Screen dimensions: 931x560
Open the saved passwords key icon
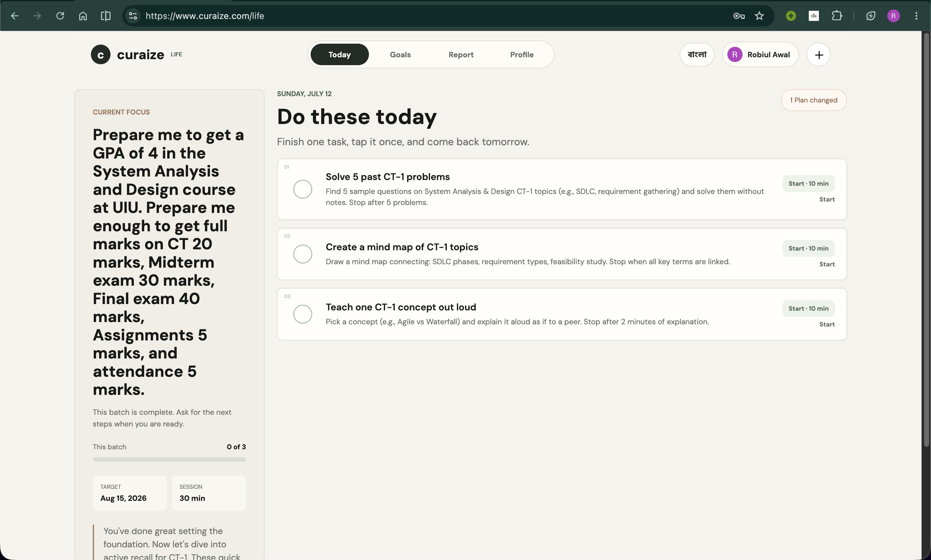(739, 16)
